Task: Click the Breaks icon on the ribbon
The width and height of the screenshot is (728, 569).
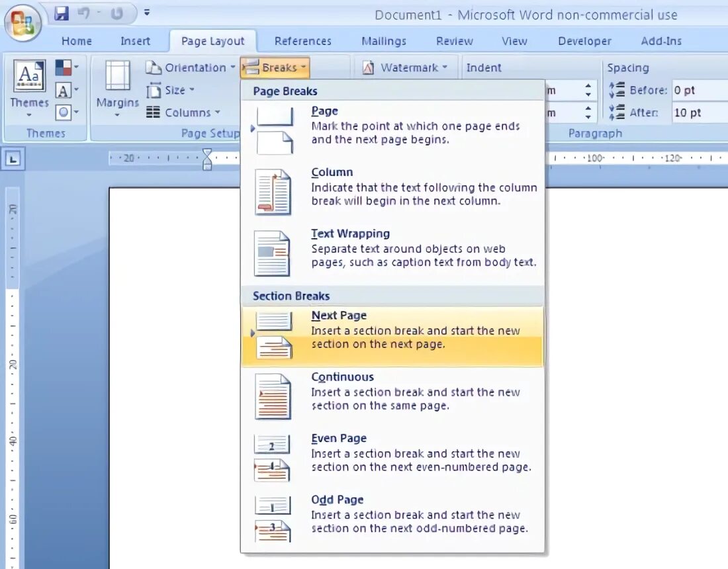Action: [x=251, y=67]
